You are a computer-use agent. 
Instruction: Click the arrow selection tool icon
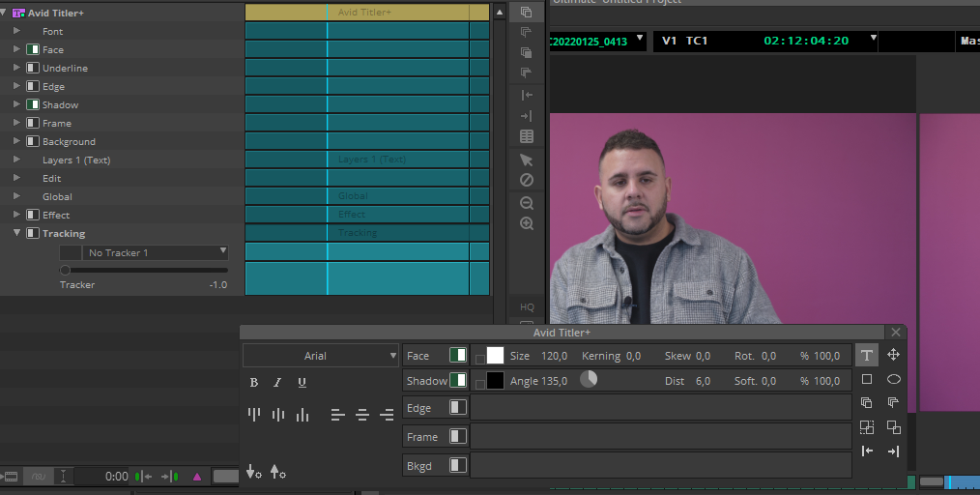click(527, 160)
